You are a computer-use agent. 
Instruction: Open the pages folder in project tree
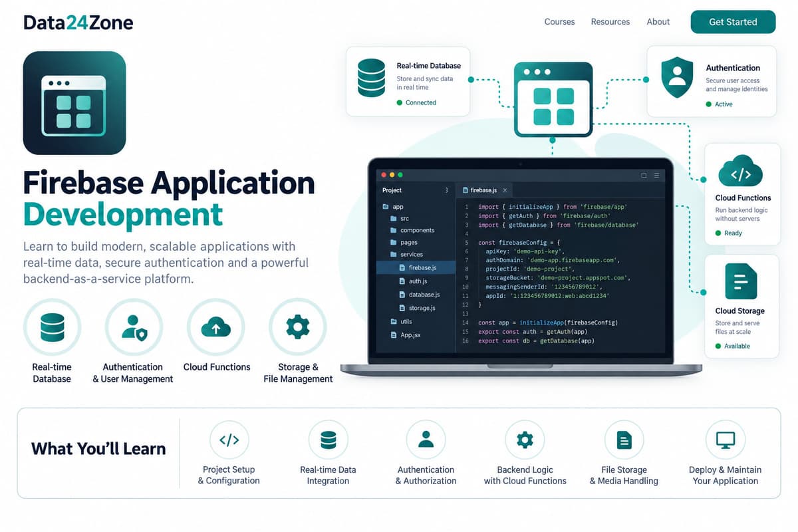tap(404, 243)
